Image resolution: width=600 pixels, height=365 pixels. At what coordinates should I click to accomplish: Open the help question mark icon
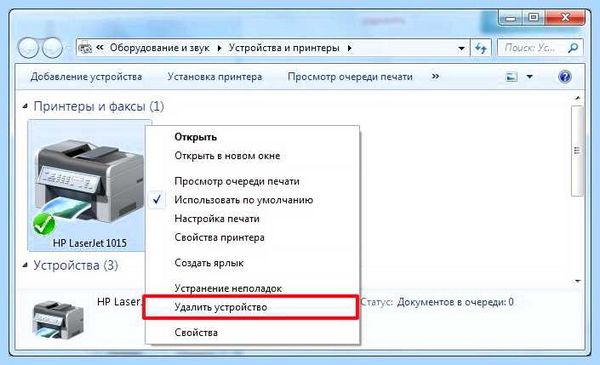(565, 77)
